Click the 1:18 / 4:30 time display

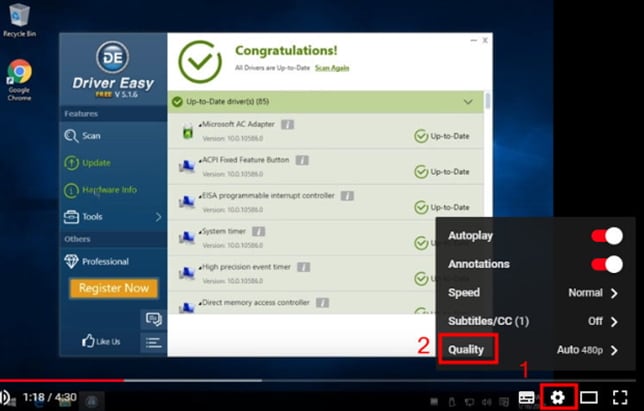point(50,397)
